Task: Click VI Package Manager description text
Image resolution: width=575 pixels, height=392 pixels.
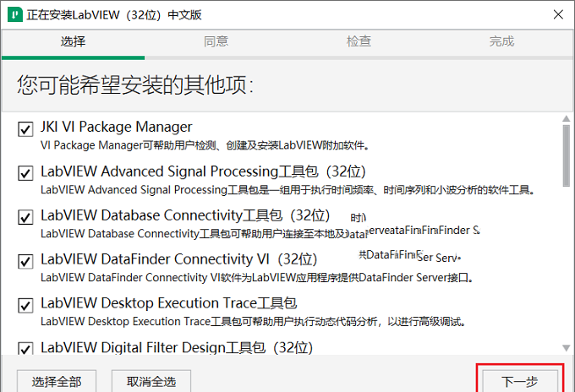Action: (x=205, y=145)
